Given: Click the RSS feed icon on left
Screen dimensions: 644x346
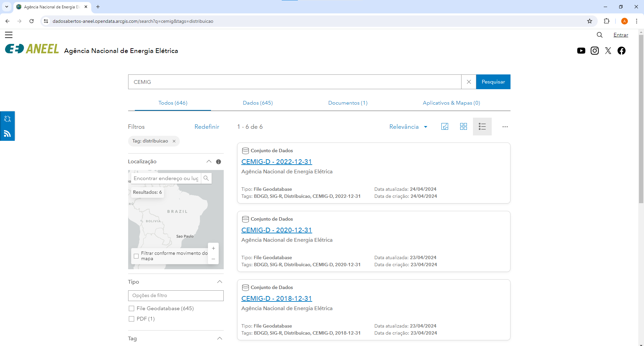Looking at the screenshot, I should pyautogui.click(x=7, y=133).
